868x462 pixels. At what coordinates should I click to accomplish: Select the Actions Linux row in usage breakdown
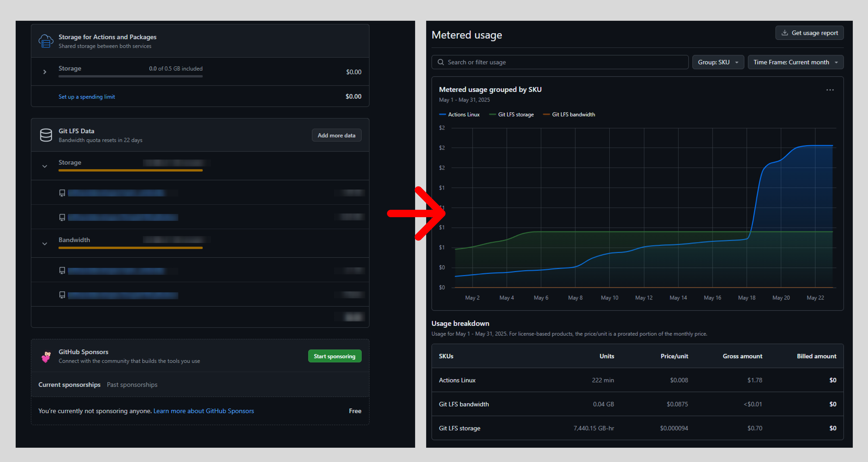[637, 380]
